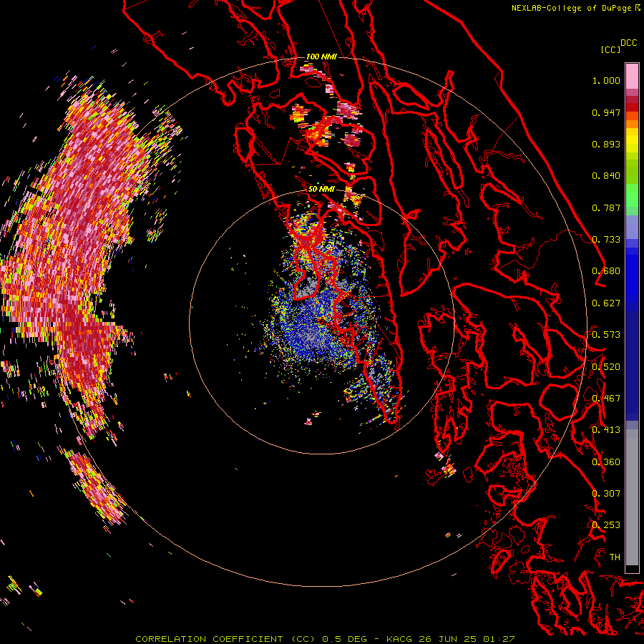The width and height of the screenshot is (644, 644).
Task: Click the Correlation Coefficient KACG caption text
Action: (325, 639)
